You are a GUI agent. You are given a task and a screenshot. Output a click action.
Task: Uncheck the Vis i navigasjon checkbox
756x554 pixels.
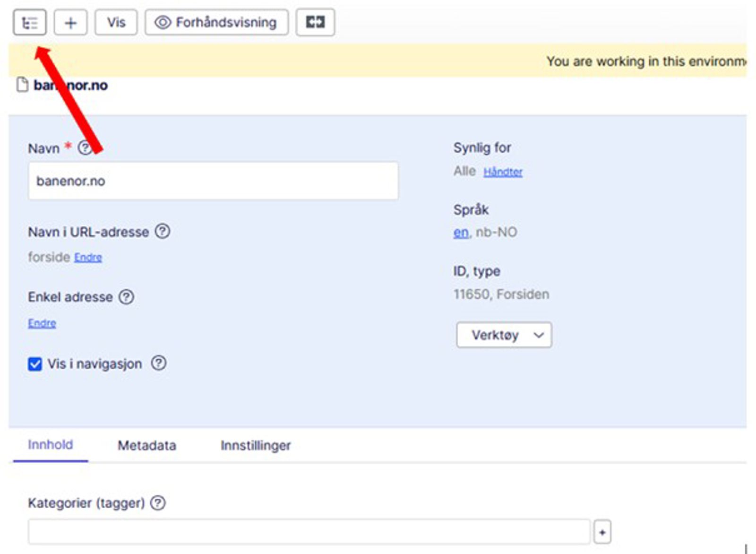(x=35, y=364)
